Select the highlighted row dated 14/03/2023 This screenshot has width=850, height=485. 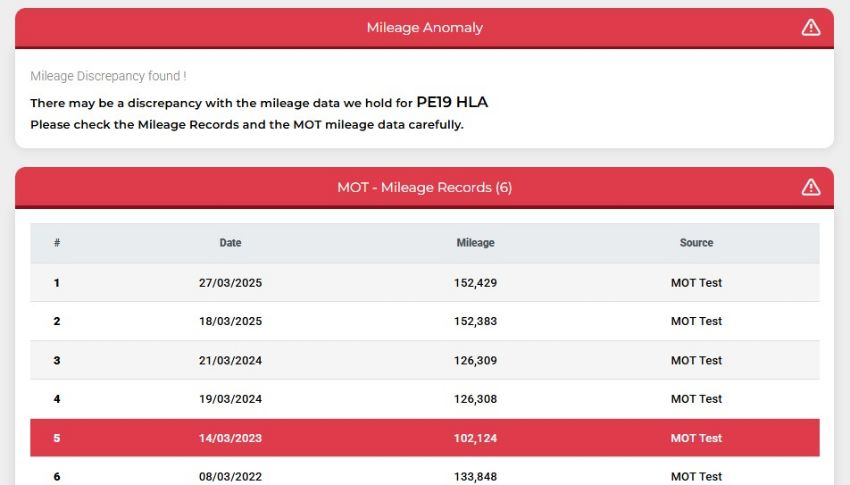[x=424, y=438]
